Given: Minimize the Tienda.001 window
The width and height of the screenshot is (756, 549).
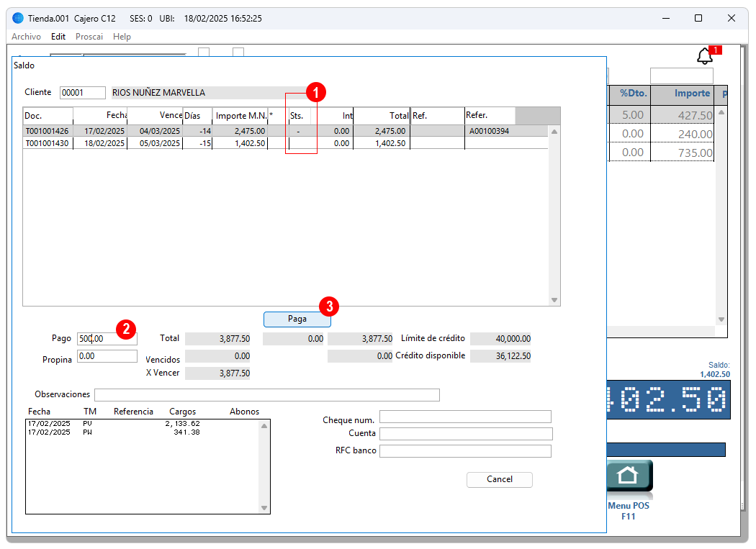Looking at the screenshot, I should coord(666,18).
